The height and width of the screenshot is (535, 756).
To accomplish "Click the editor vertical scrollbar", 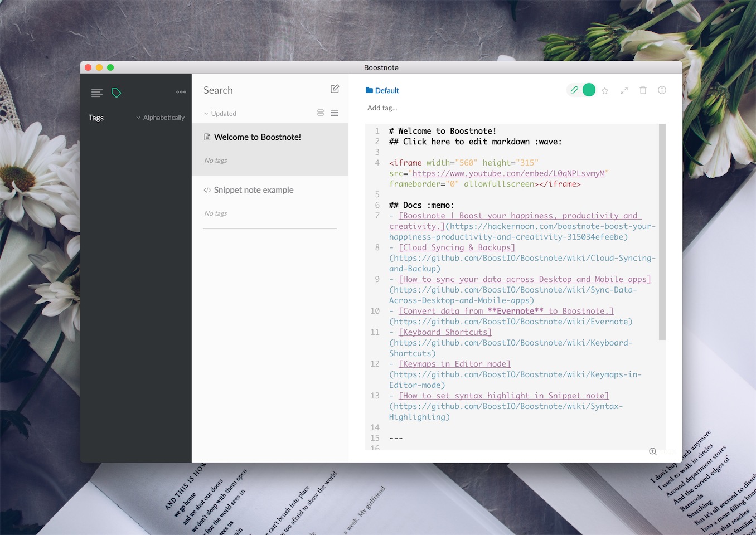I will point(662,232).
